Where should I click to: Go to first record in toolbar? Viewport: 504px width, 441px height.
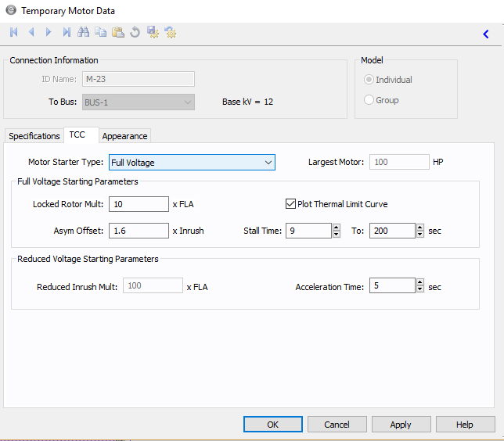[13, 33]
